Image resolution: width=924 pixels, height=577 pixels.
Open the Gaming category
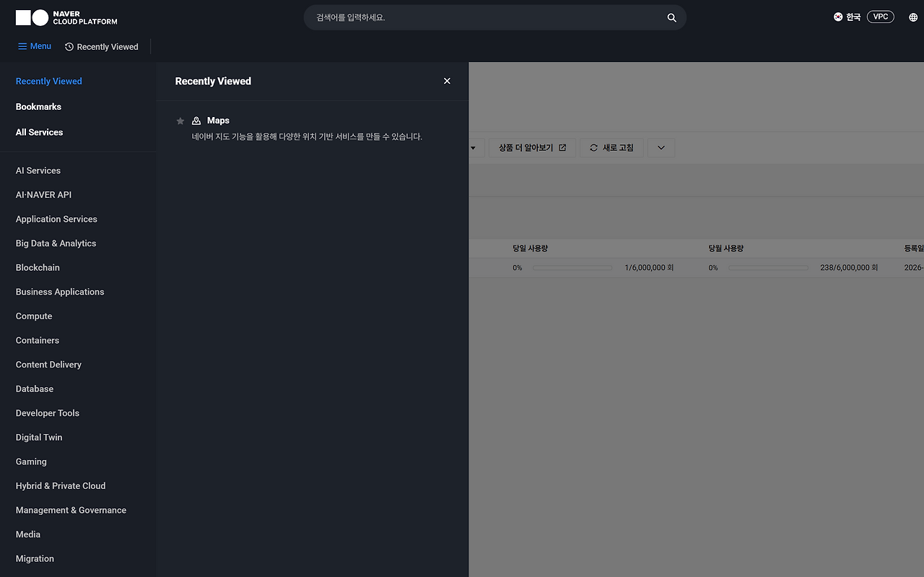[31, 461]
